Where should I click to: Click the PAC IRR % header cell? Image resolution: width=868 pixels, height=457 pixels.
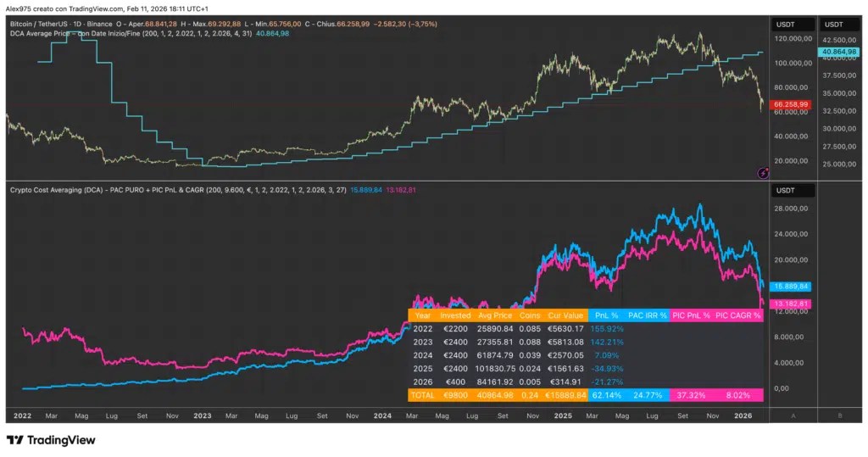[647, 315]
